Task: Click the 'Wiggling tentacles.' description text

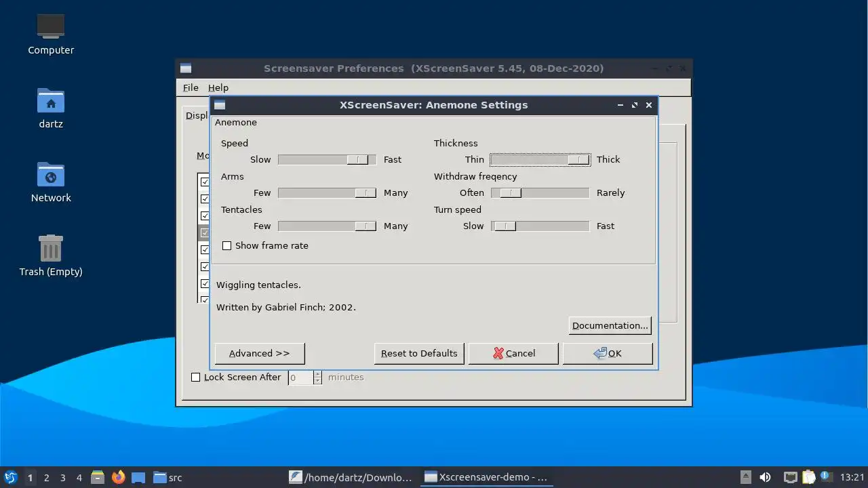Action: pos(258,285)
